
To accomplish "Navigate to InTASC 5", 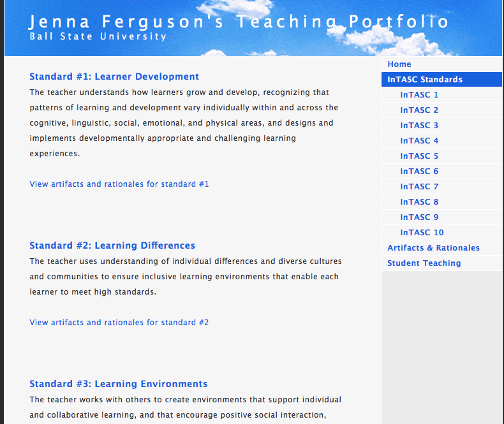I will [x=419, y=156].
